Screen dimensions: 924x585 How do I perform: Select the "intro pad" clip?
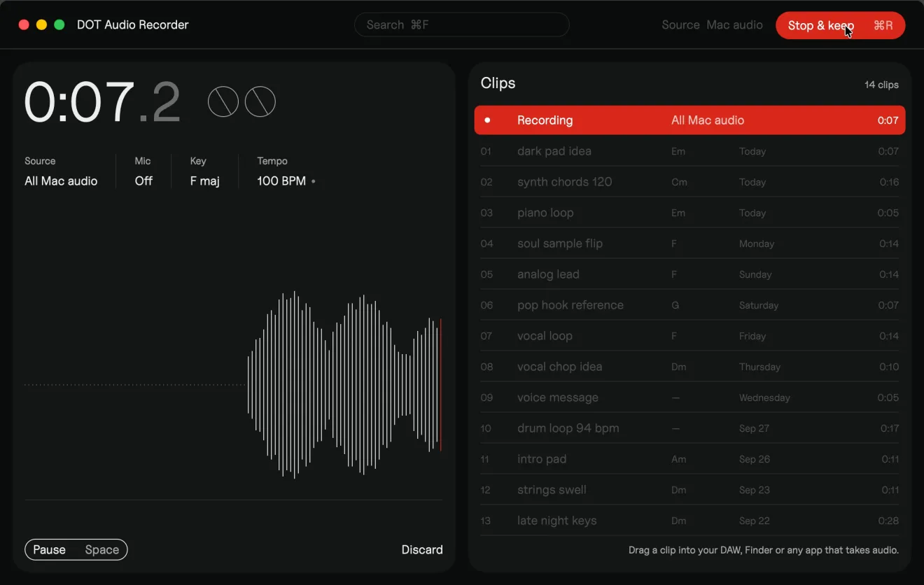[689, 459]
